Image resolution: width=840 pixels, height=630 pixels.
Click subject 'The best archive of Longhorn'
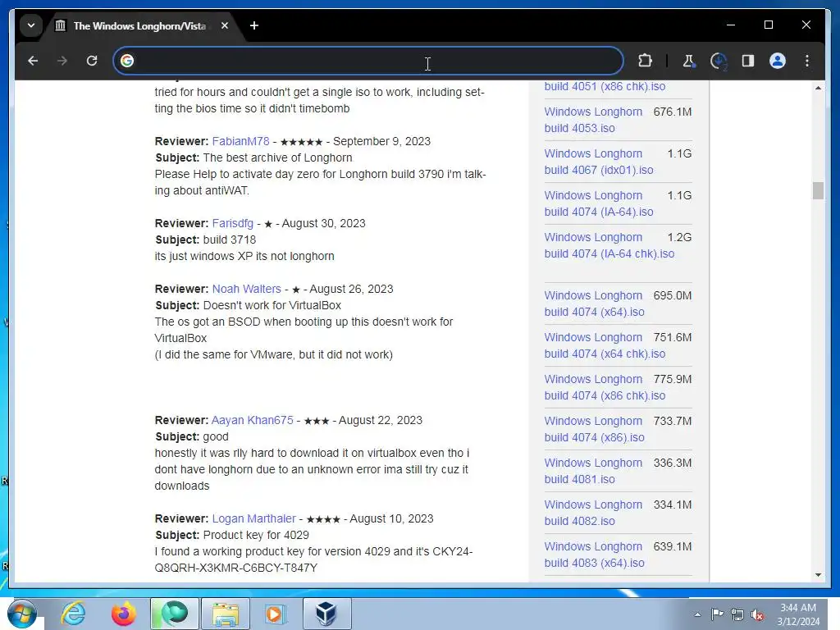pos(277,158)
